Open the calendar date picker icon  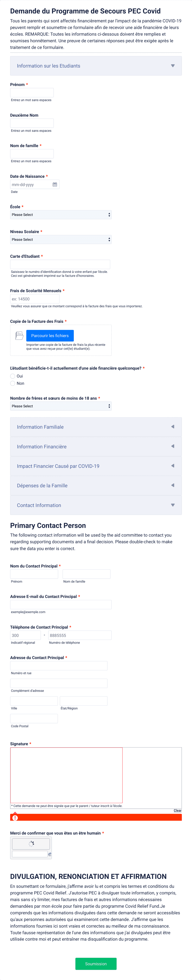pyautogui.click(x=55, y=185)
